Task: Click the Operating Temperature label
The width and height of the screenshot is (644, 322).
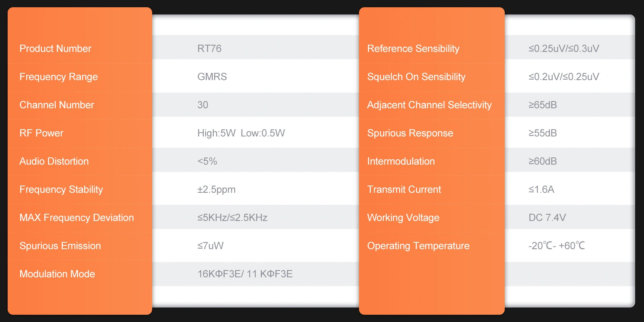Action: pos(418,246)
